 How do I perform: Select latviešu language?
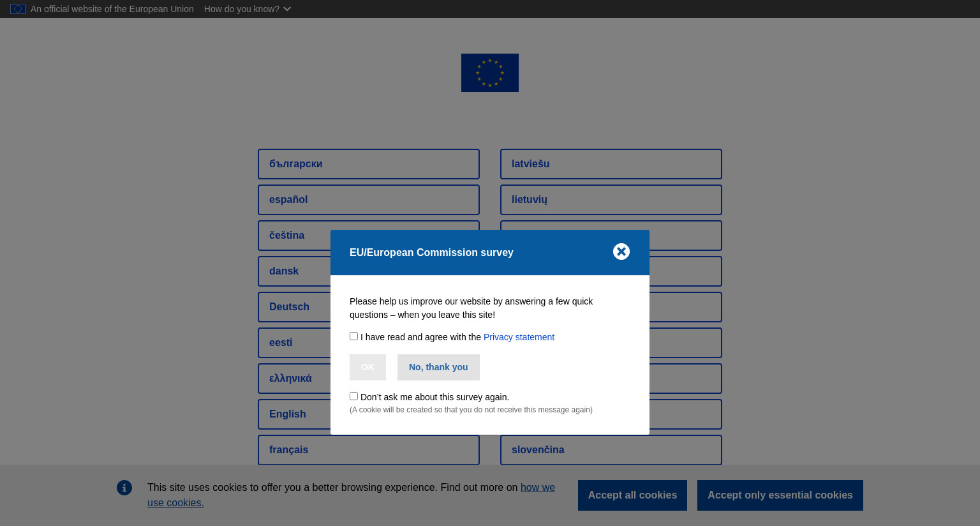coord(611,164)
